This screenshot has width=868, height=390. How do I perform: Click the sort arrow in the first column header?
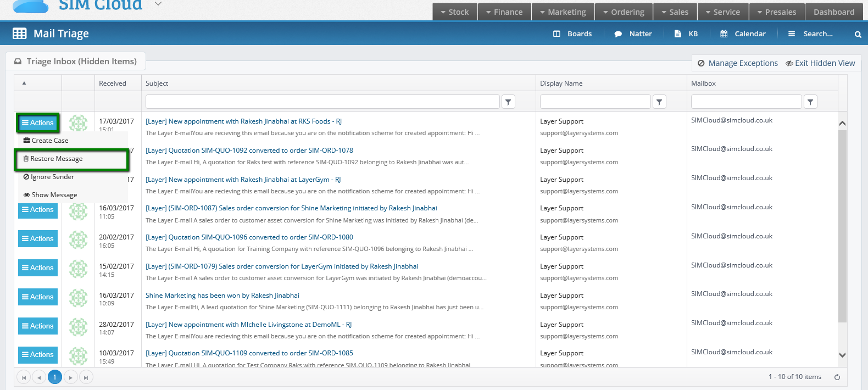(x=24, y=83)
